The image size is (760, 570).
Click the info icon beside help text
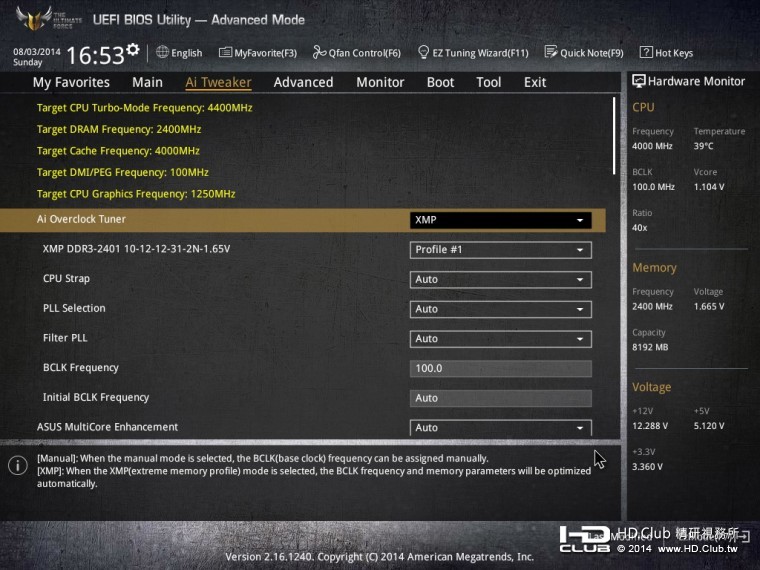[x=17, y=465]
